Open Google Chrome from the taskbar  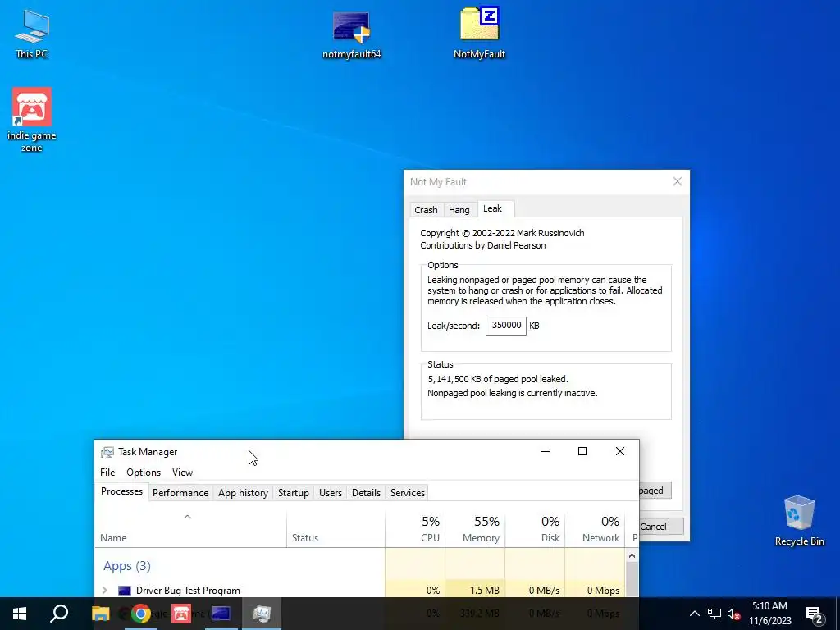tap(141, 614)
